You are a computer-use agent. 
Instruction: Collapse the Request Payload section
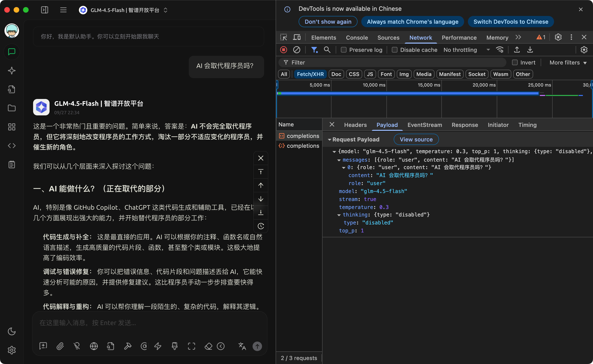(x=329, y=140)
